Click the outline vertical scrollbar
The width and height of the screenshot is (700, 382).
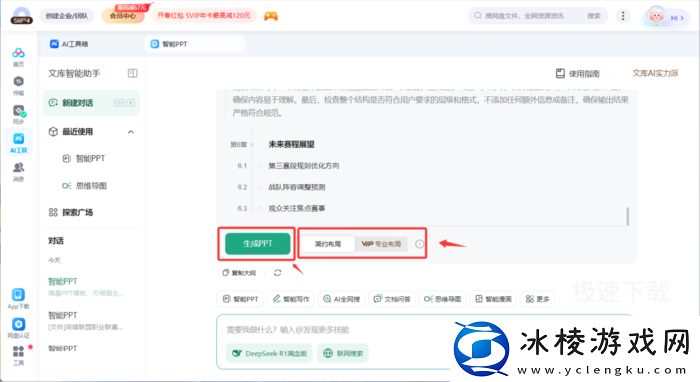click(x=627, y=216)
